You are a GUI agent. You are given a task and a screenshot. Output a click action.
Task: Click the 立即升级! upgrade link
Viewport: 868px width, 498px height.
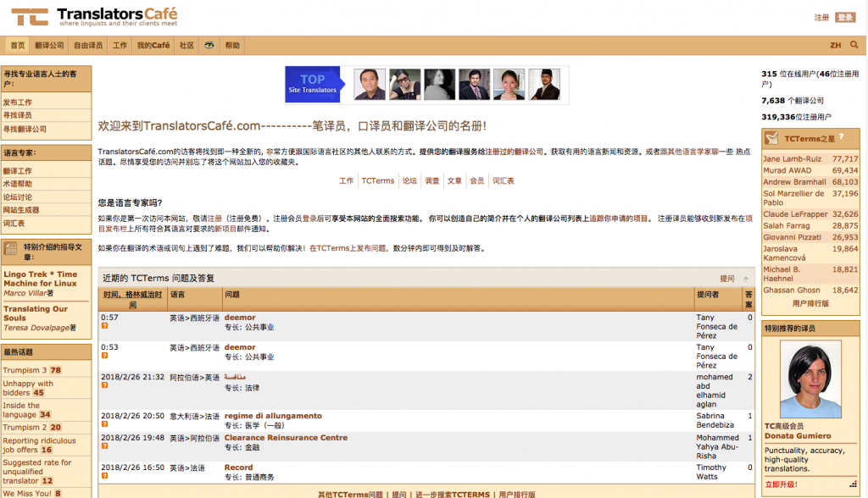781,484
